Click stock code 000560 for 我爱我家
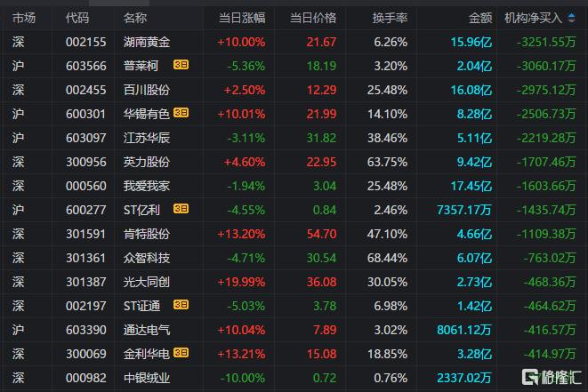The height and width of the screenshot is (392, 588). (x=86, y=186)
